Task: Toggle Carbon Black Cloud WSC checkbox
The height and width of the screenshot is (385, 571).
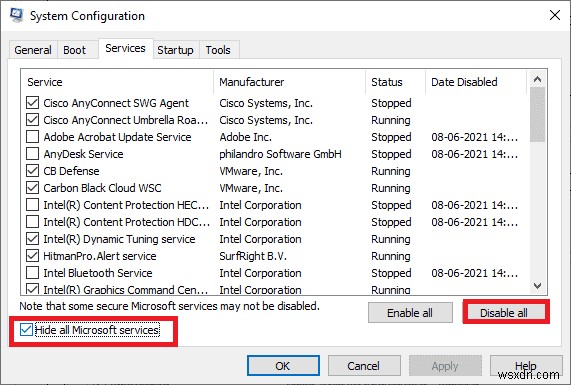Action: coord(32,188)
